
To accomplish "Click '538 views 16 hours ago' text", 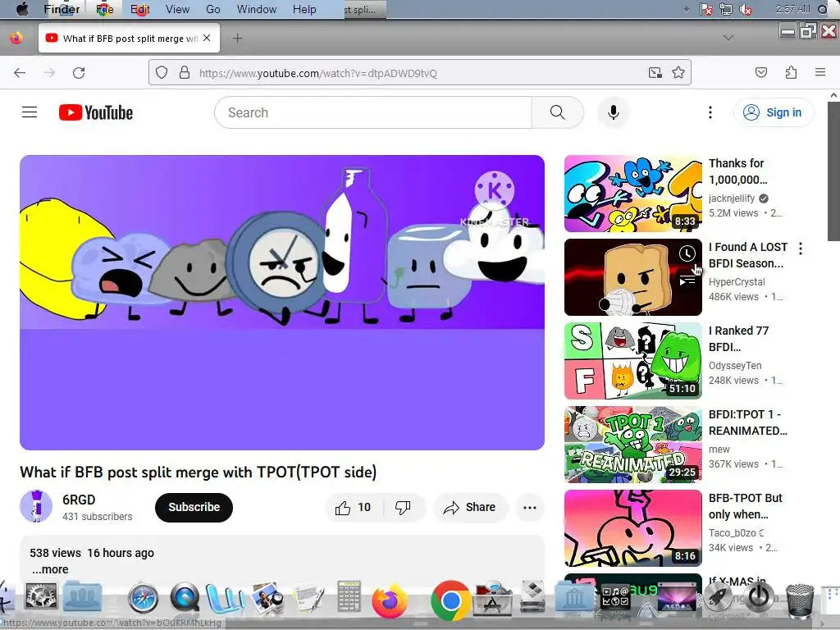I will pyautogui.click(x=92, y=553).
